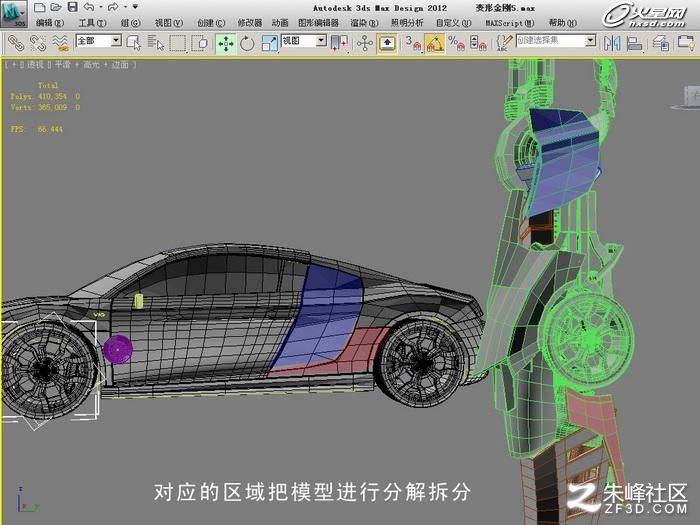Image resolution: width=700 pixels, height=525 pixels.
Task: Select the yellow mirror object on car door
Action: click(139, 301)
